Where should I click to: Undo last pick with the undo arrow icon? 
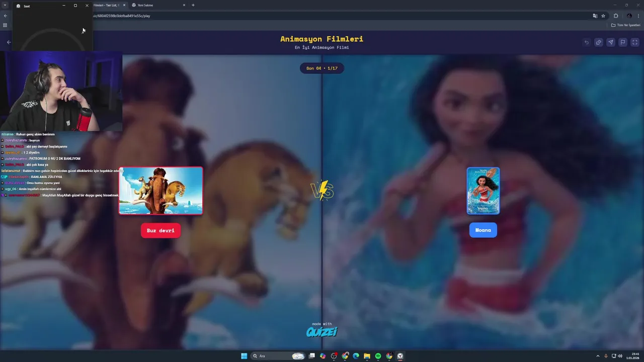point(586,42)
